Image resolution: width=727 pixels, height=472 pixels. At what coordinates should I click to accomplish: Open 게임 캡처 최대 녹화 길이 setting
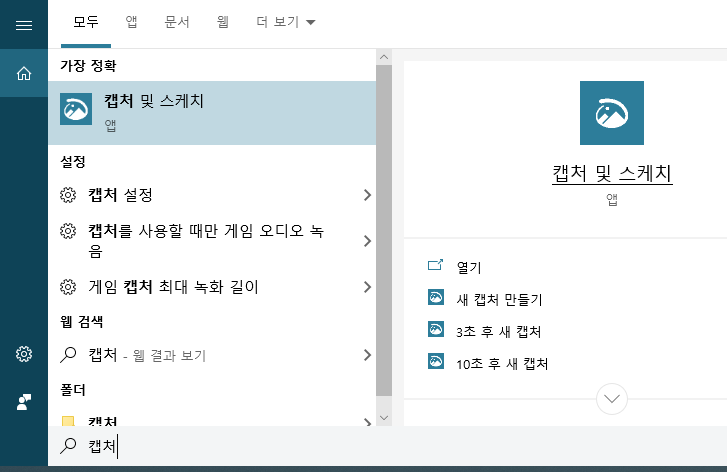(x=212, y=287)
